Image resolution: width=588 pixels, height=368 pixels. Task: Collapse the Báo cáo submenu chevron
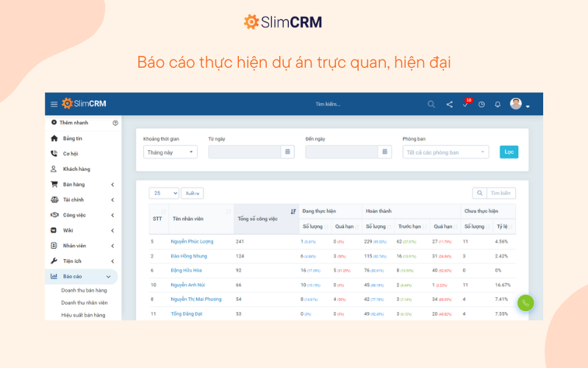108,277
